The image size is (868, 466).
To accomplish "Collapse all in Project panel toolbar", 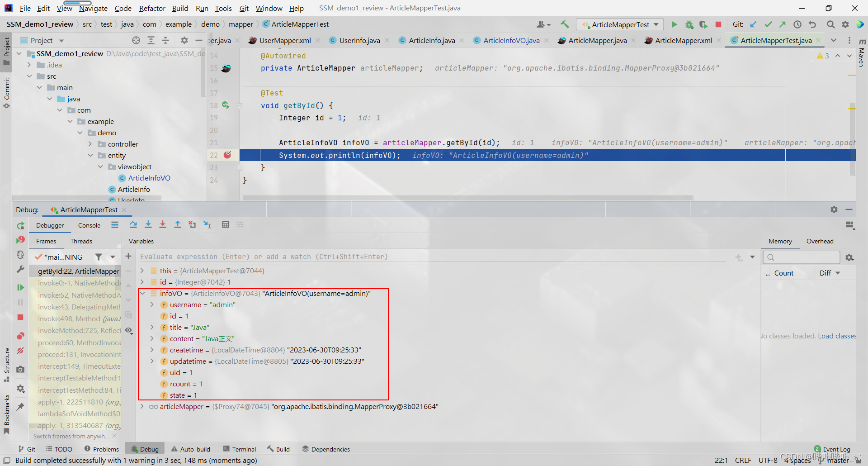I will (x=165, y=40).
